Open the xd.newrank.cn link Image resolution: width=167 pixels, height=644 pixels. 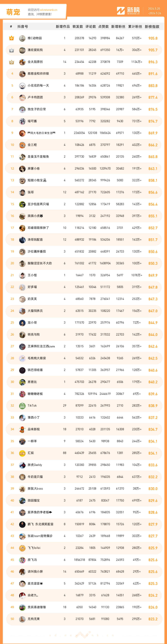coord(49,10)
